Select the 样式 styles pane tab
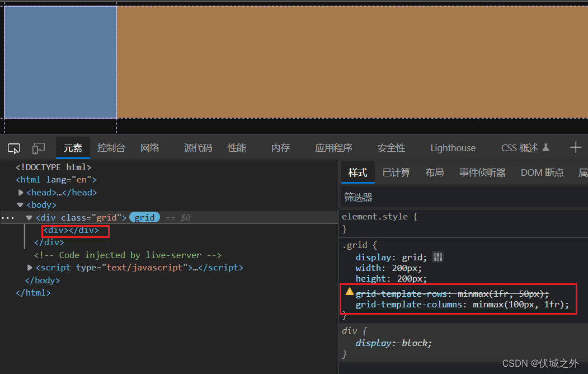This screenshot has width=588, height=374. pos(357,172)
